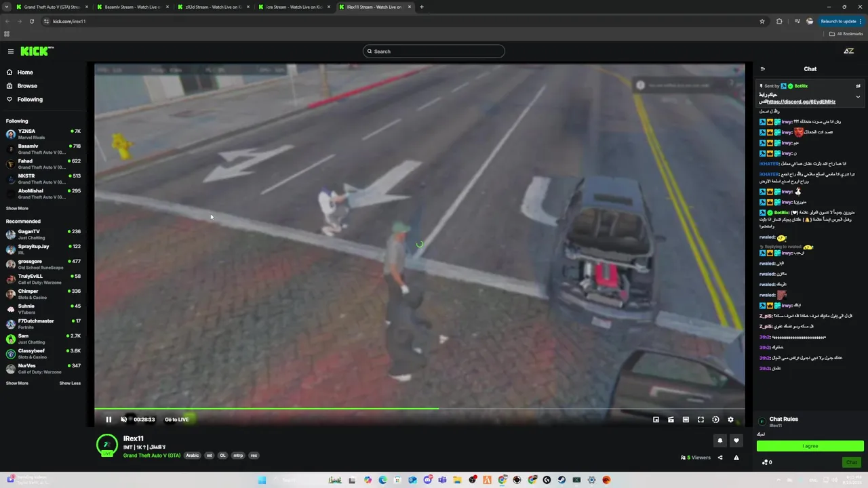Click the channel points icon showing 0

coord(767,462)
